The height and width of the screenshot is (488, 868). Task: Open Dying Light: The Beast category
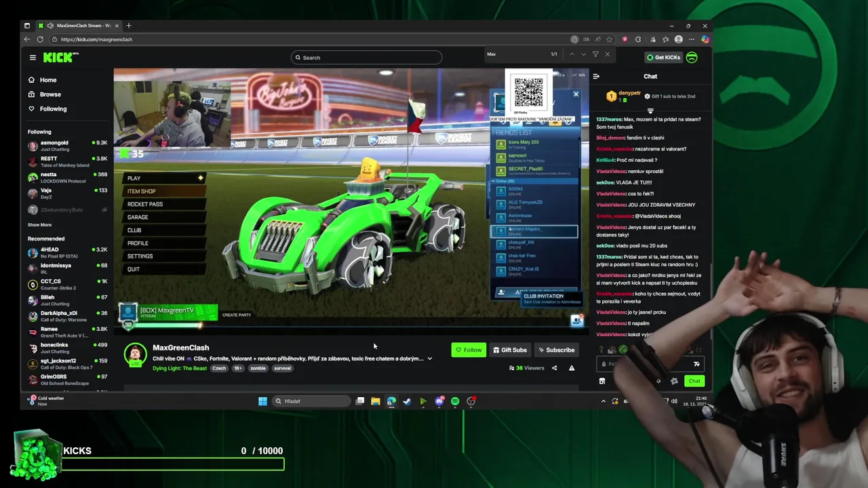click(x=179, y=368)
